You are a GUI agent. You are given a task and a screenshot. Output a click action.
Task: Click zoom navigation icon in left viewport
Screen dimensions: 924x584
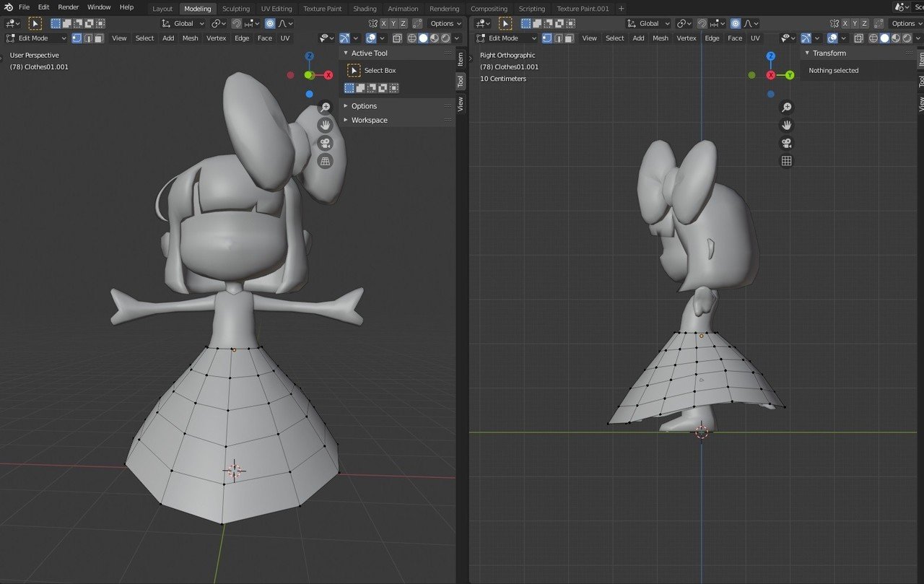326,107
